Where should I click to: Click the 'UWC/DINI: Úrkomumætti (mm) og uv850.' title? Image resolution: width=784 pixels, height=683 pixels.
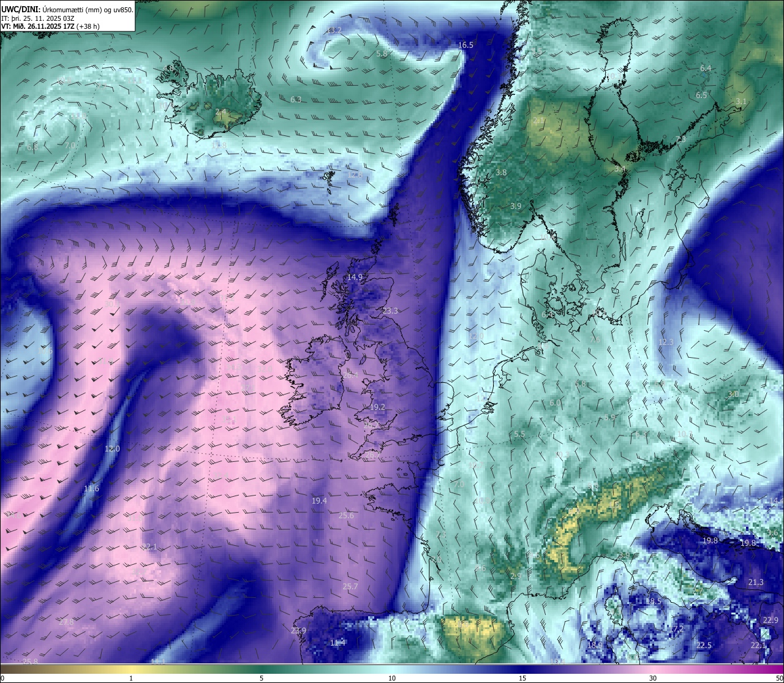click(x=67, y=10)
